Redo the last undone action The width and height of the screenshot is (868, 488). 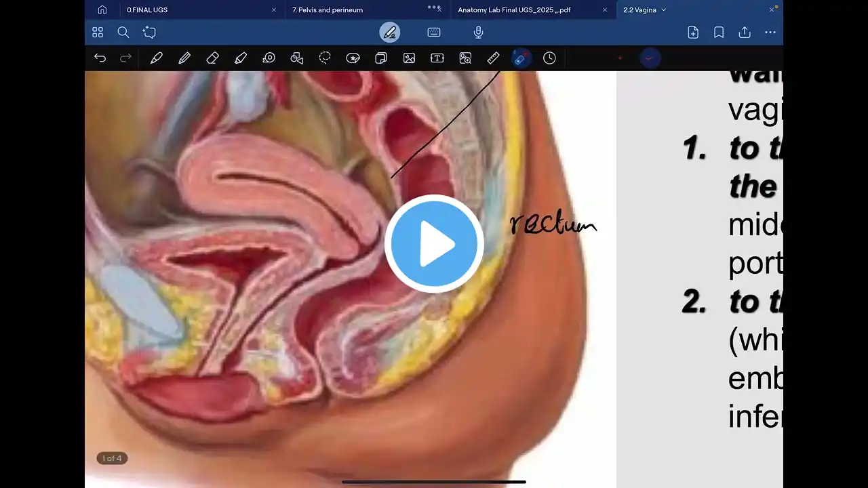click(125, 58)
